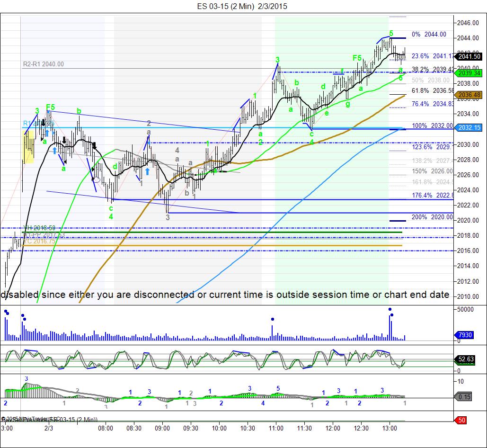Click the blue 2032.15 price marker
487x448 pixels.
[469, 128]
